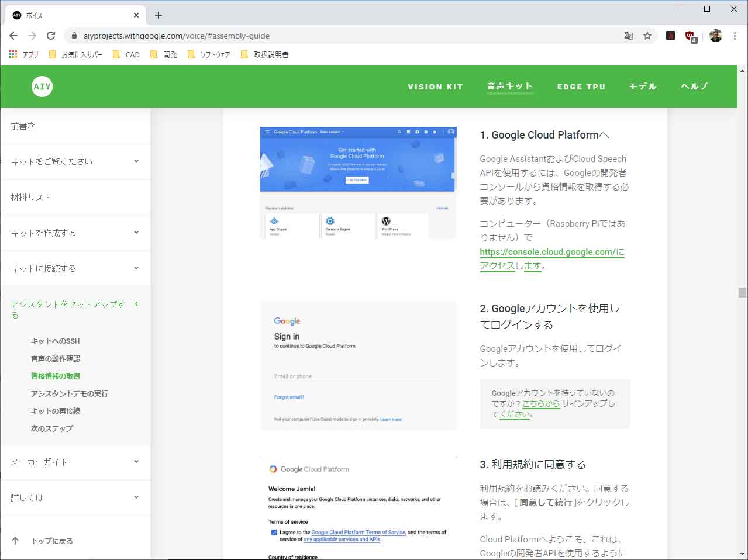Open モデル in the top navigation
748x560 pixels.
[643, 87]
